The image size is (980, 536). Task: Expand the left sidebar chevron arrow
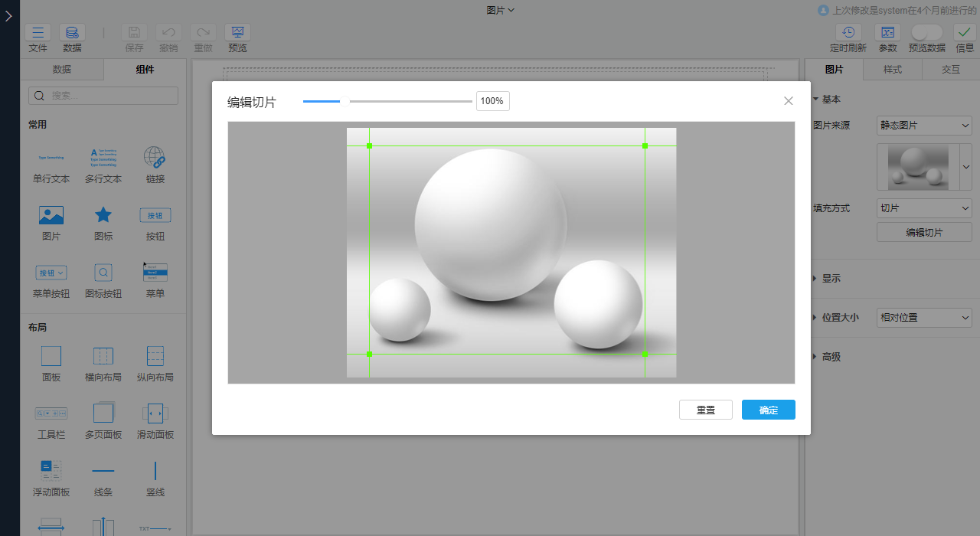point(8,15)
